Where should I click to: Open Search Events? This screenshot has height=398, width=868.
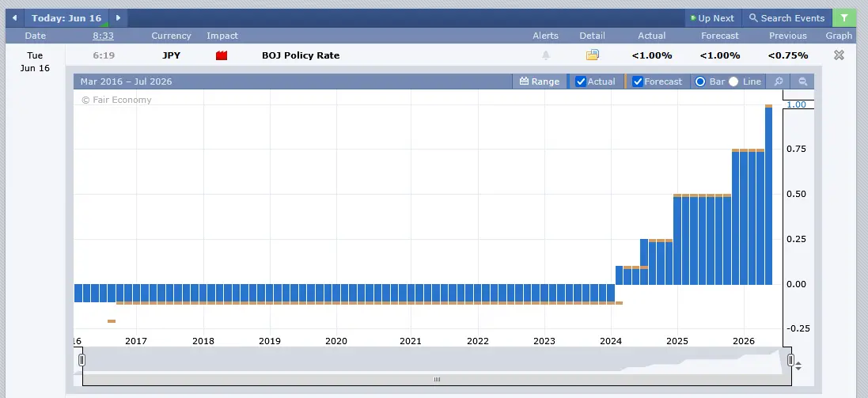point(787,17)
